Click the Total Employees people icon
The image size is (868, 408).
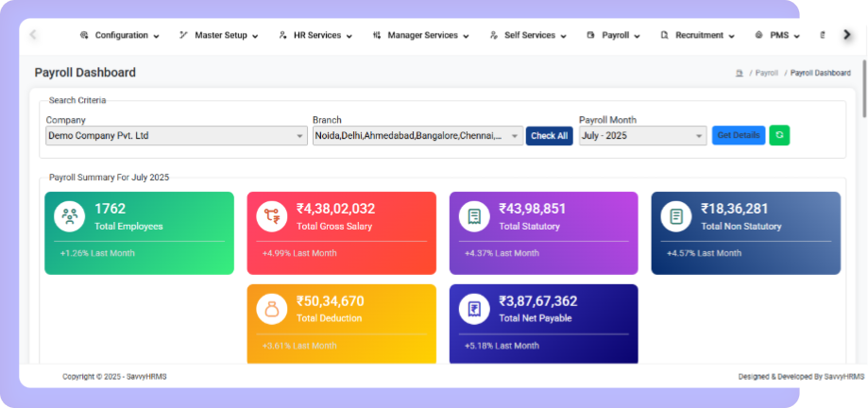coord(69,215)
